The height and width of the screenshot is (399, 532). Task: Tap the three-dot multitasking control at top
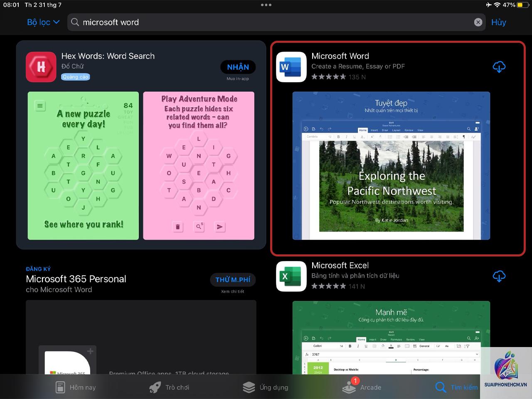[266, 5]
